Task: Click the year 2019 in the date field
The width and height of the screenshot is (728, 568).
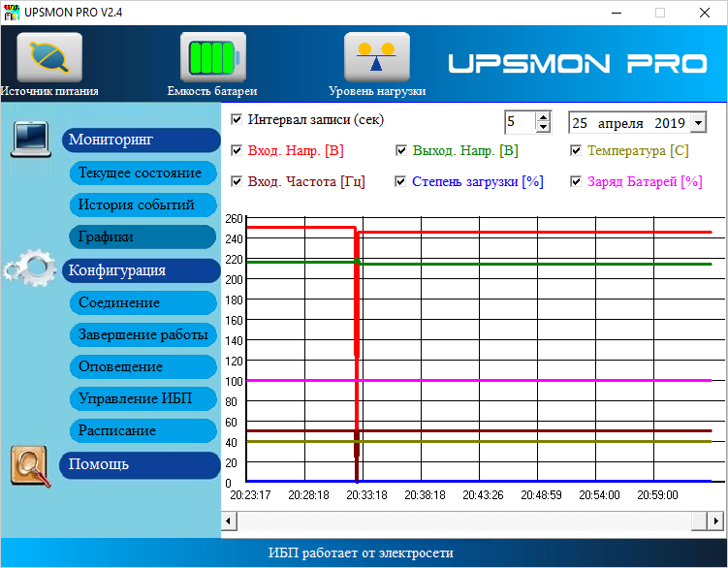Action: point(670,123)
